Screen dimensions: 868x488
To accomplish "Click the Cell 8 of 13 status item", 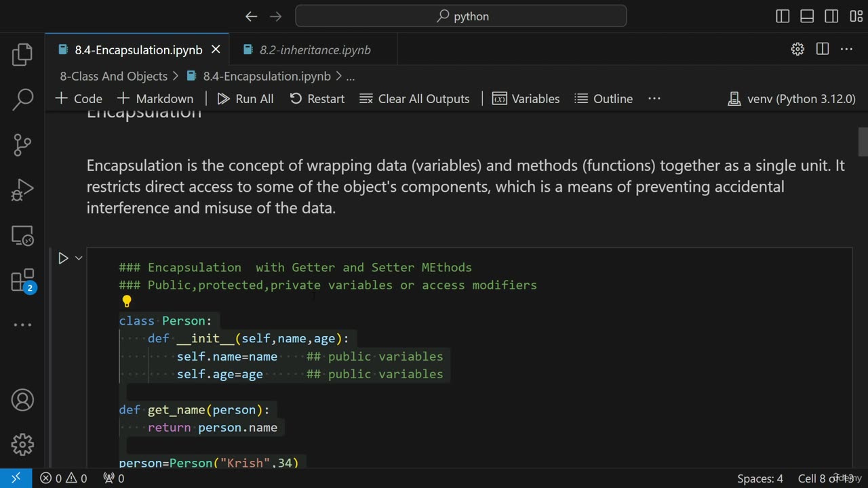I will (825, 479).
